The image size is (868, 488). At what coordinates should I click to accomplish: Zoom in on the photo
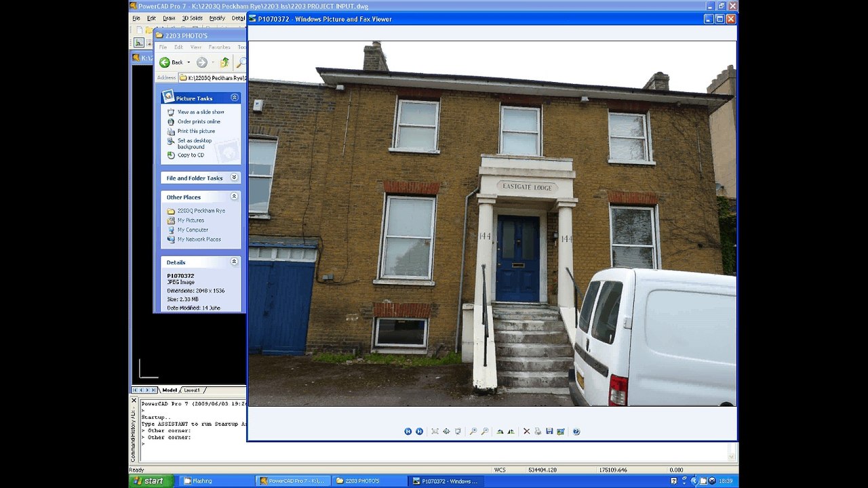[473, 431]
